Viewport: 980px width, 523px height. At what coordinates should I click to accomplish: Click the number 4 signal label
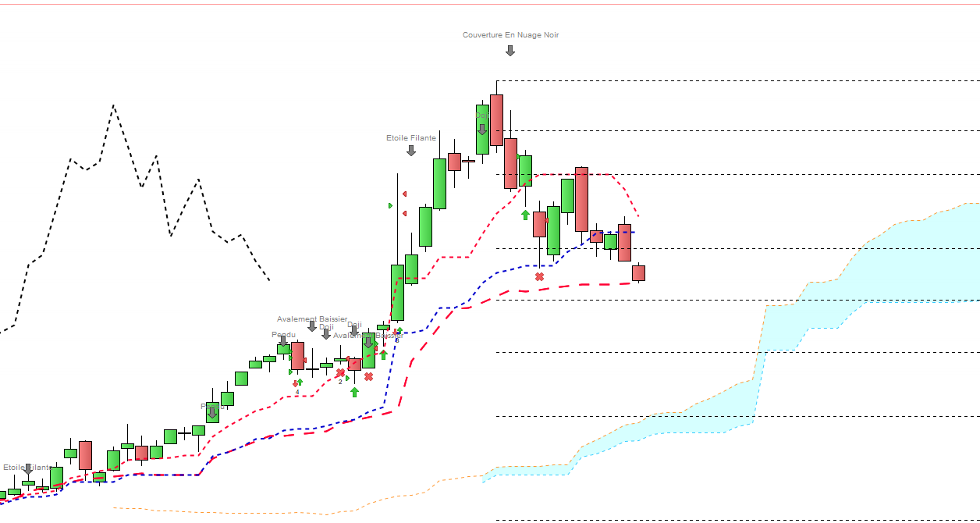click(297, 392)
